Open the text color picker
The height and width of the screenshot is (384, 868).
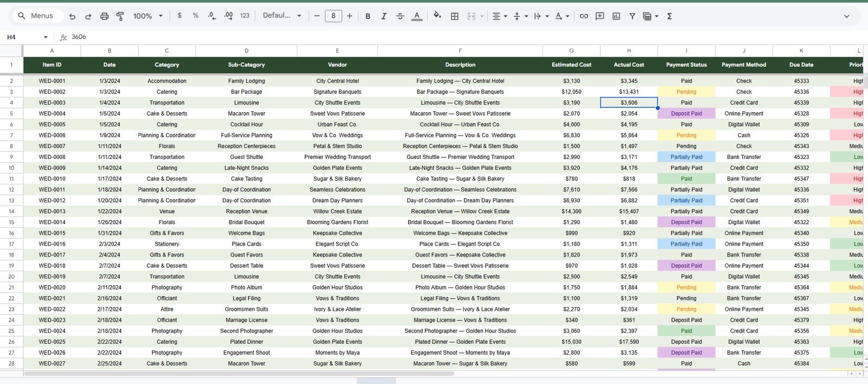417,16
